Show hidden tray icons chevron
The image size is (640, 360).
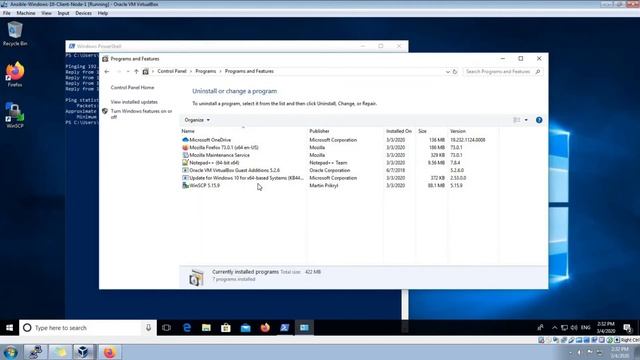[x=554, y=328]
